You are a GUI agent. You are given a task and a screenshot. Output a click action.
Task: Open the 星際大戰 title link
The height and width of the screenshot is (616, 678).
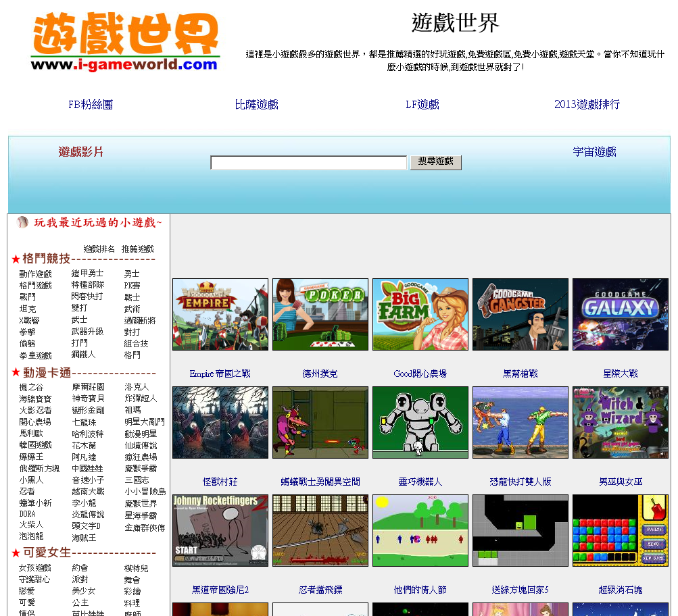pyautogui.click(x=621, y=374)
